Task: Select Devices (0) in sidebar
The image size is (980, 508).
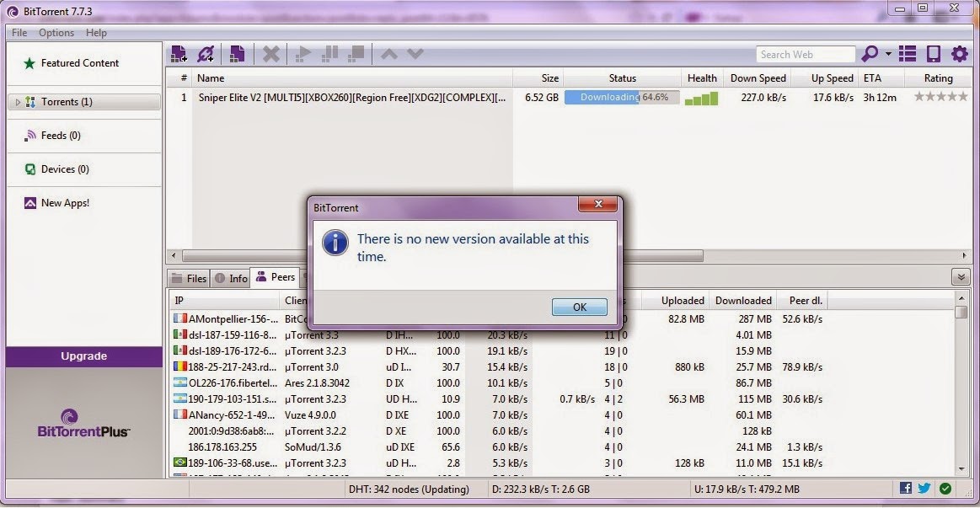Action: click(64, 169)
